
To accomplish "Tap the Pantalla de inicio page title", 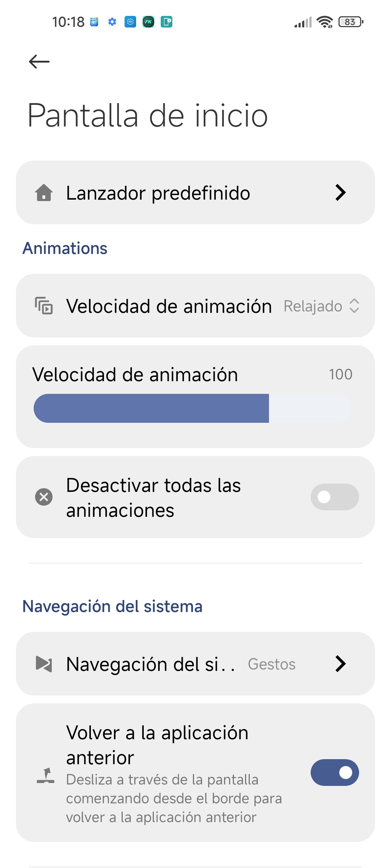I will 148,115.
